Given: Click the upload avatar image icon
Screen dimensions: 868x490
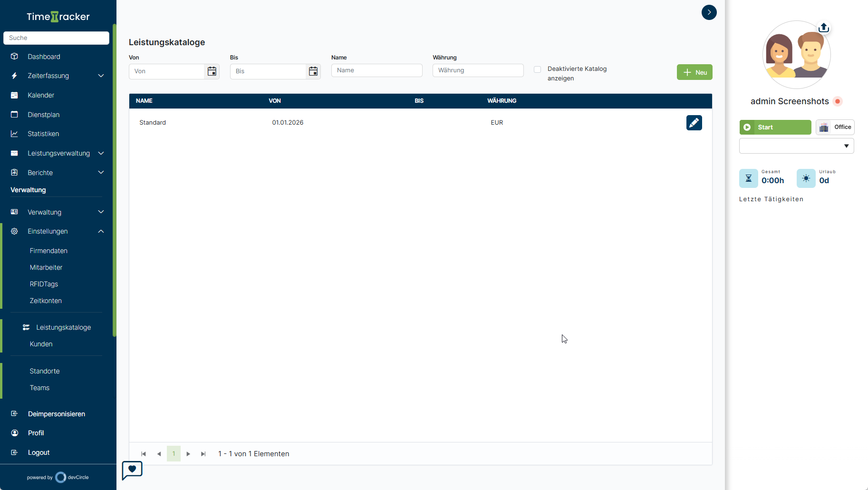Looking at the screenshot, I should (x=824, y=28).
